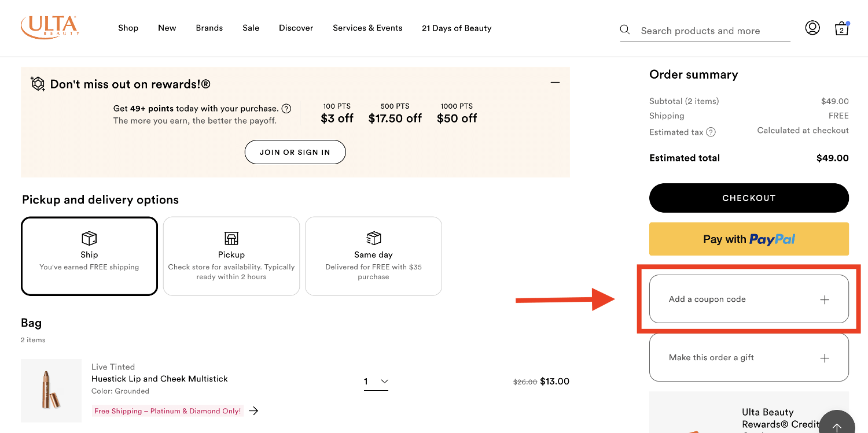Click Ulta Beauty Rewards Credit Card banner

[x=749, y=412]
